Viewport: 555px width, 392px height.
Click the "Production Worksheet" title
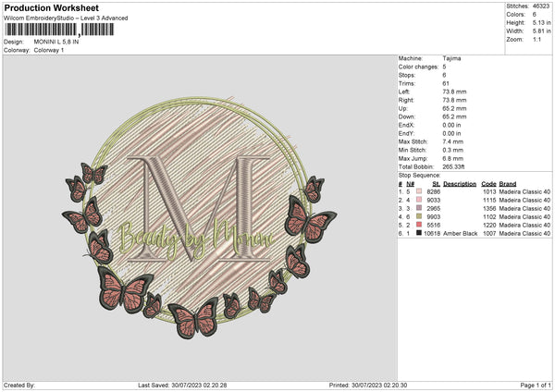[x=51, y=7]
